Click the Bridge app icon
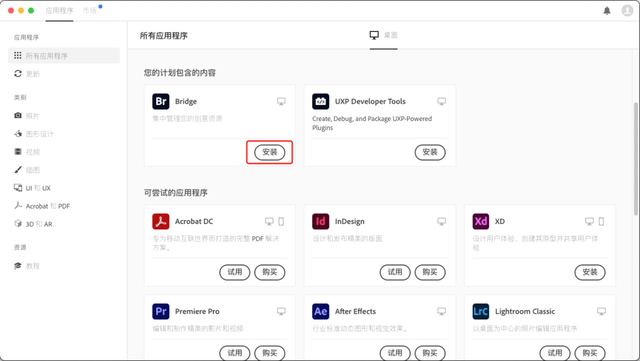 click(x=161, y=101)
